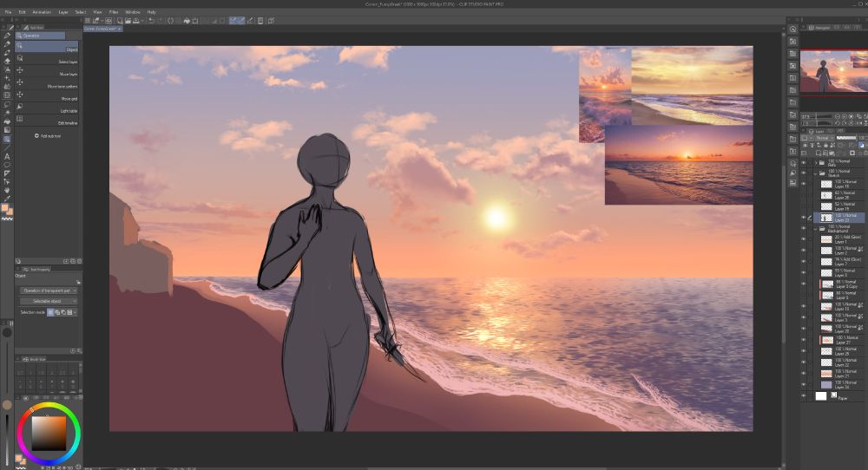Image resolution: width=868 pixels, height=470 pixels.
Task: Click Redo in the command bar
Action: coord(160,21)
